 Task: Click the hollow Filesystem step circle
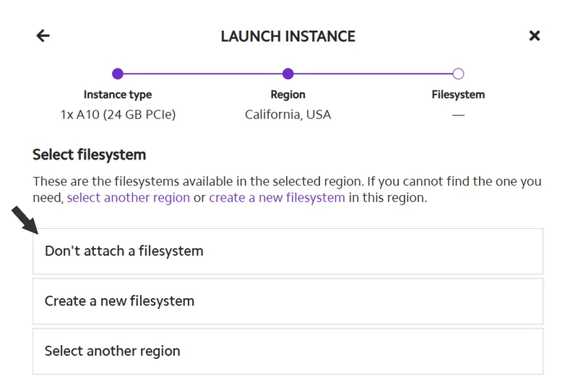458,74
